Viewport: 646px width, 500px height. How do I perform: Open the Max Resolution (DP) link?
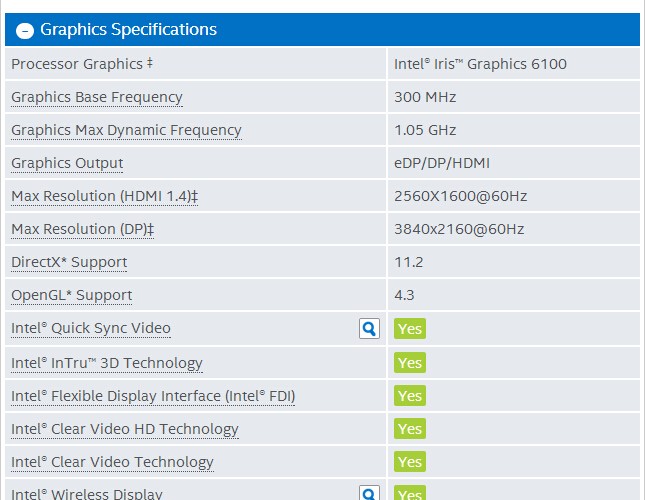[x=82, y=229]
